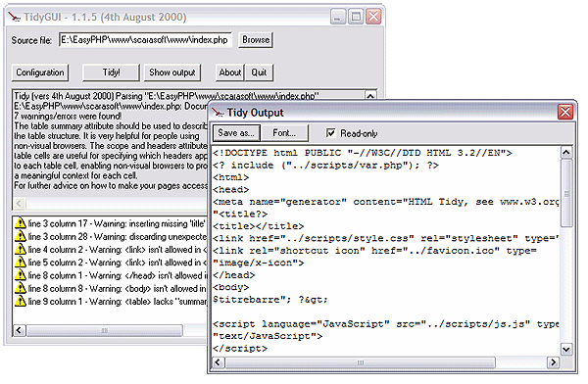Open the Configuration dialog
The image size is (588, 384).
coord(40,72)
